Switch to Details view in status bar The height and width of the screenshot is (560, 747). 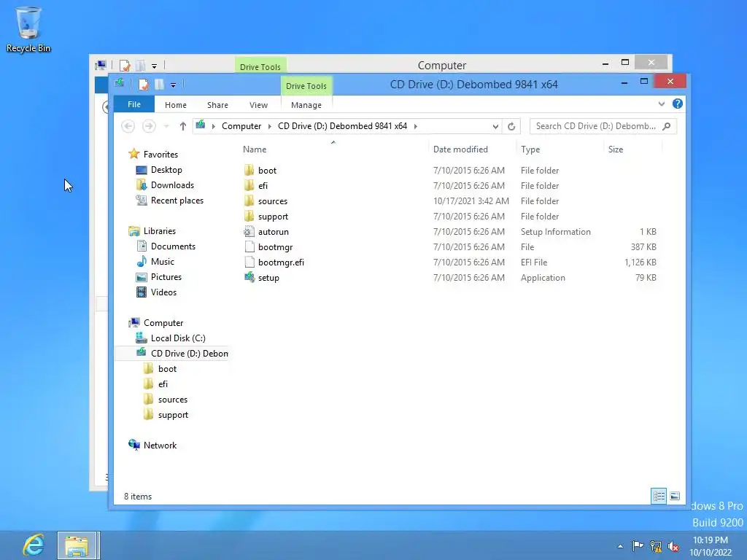659,496
